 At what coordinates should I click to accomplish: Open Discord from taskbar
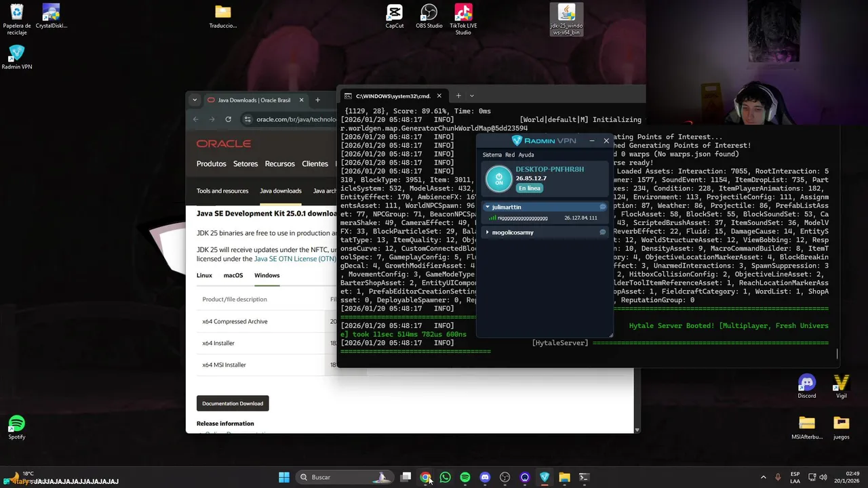point(485,477)
